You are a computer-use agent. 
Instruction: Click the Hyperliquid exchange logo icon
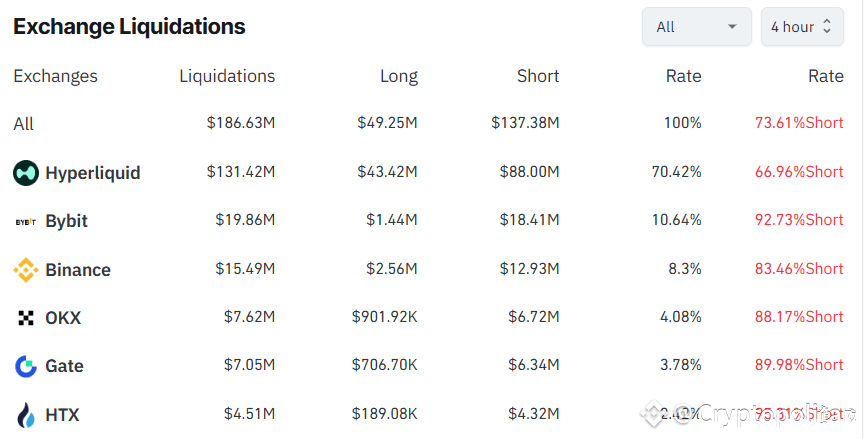[x=26, y=173]
